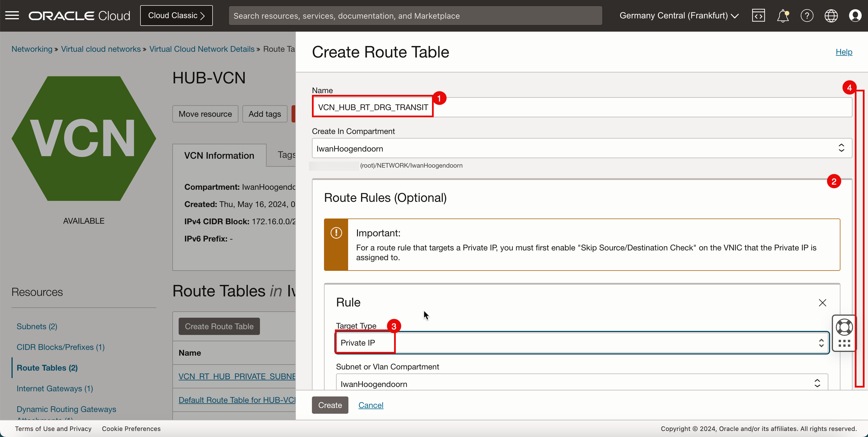868x437 pixels.
Task: Click the Cloud Shell terminal icon
Action: click(x=758, y=16)
